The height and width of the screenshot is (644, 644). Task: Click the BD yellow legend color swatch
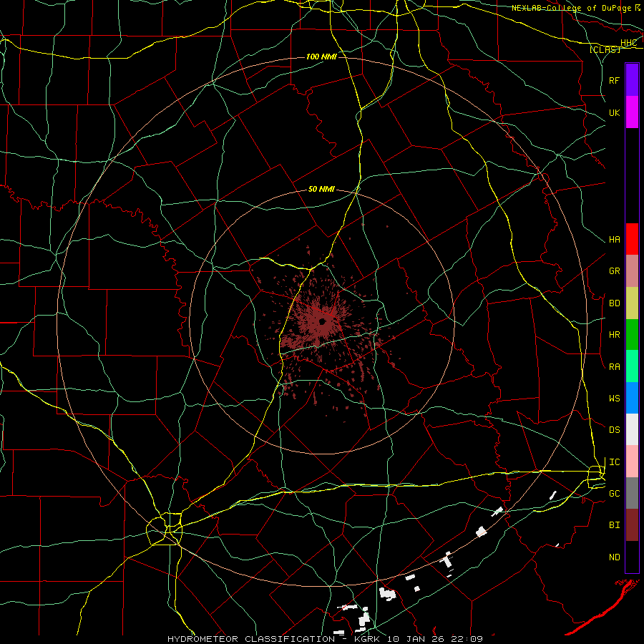[632, 303]
